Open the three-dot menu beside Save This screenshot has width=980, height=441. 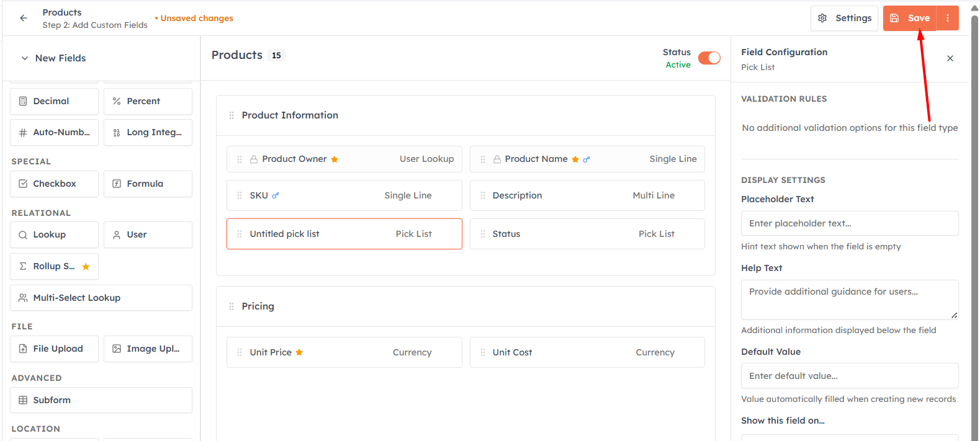[x=948, y=18]
